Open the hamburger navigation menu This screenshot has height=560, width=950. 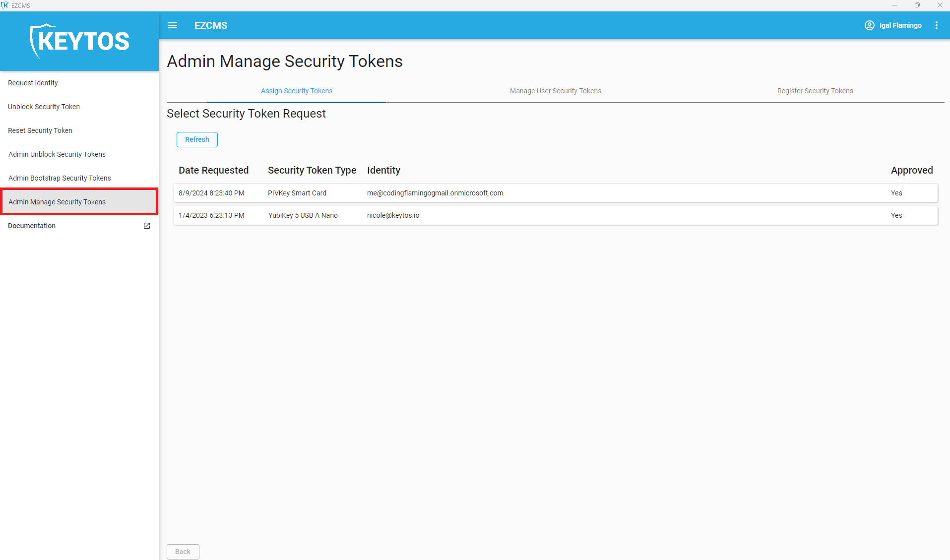[173, 25]
